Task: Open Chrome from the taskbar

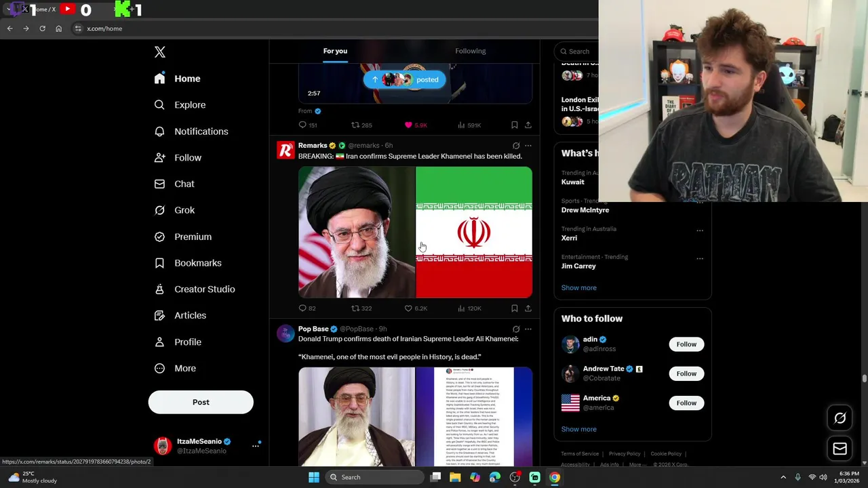Action: pyautogui.click(x=555, y=477)
